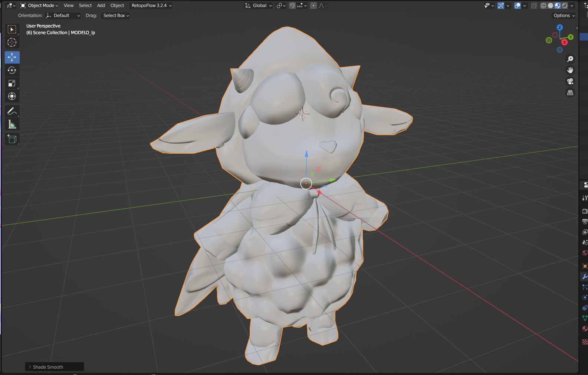Select the Move tool
Image resolution: width=588 pixels, height=375 pixels.
[x=12, y=57]
